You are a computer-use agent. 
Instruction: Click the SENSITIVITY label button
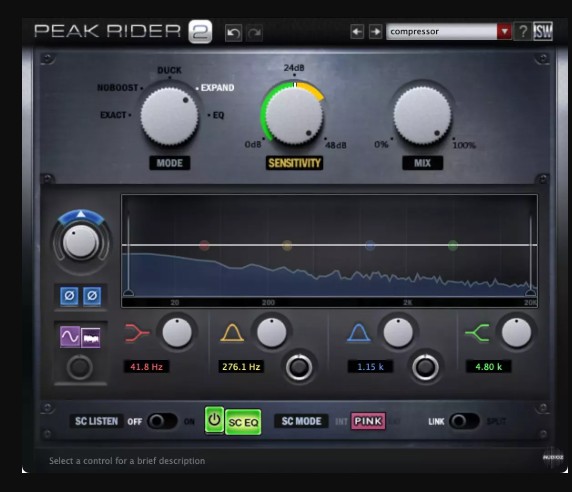(294, 163)
